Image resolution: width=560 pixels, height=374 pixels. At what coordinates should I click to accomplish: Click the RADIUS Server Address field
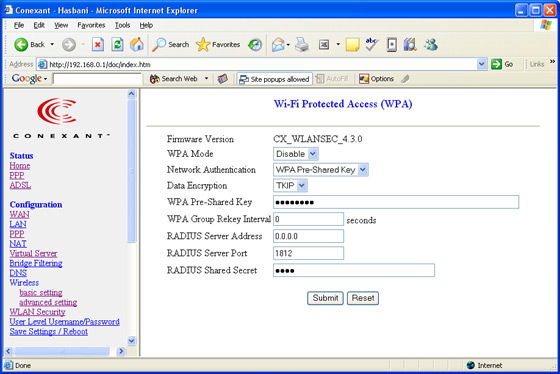click(308, 236)
